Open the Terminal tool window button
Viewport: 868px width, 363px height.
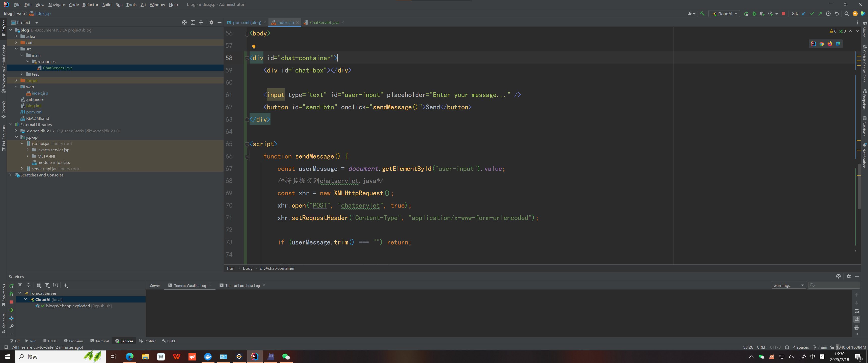tap(99, 341)
